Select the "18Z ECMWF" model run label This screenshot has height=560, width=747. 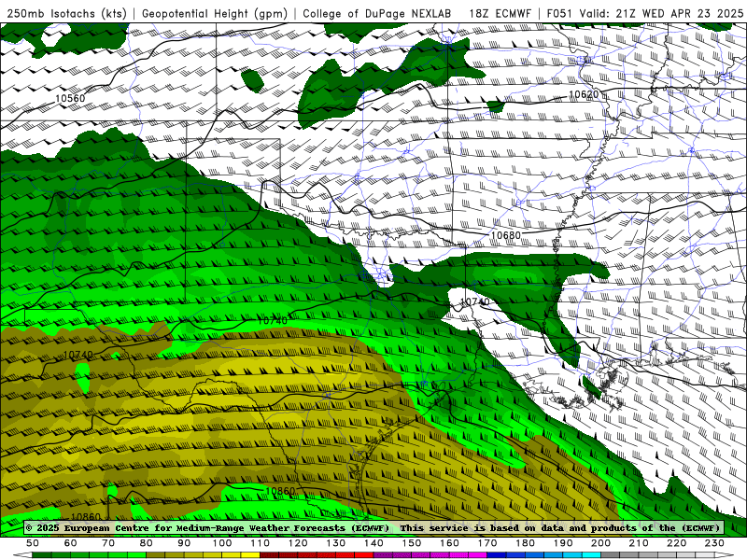[500, 13]
